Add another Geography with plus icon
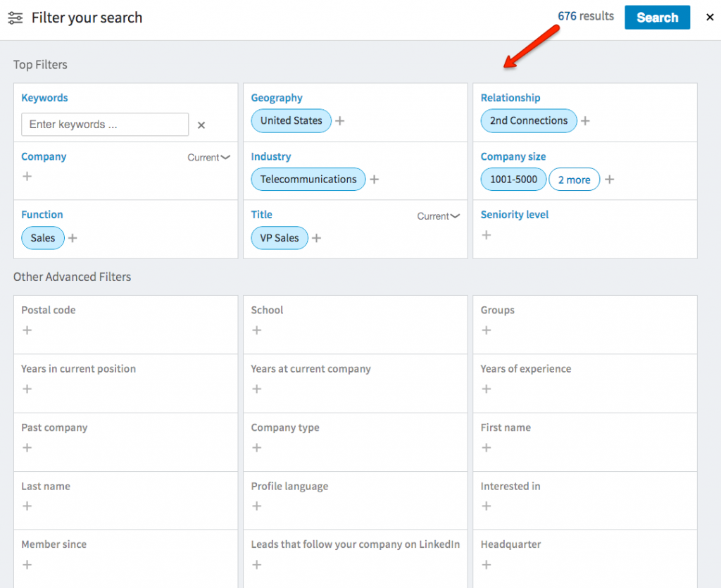Viewport: 721px width, 588px height. point(340,121)
